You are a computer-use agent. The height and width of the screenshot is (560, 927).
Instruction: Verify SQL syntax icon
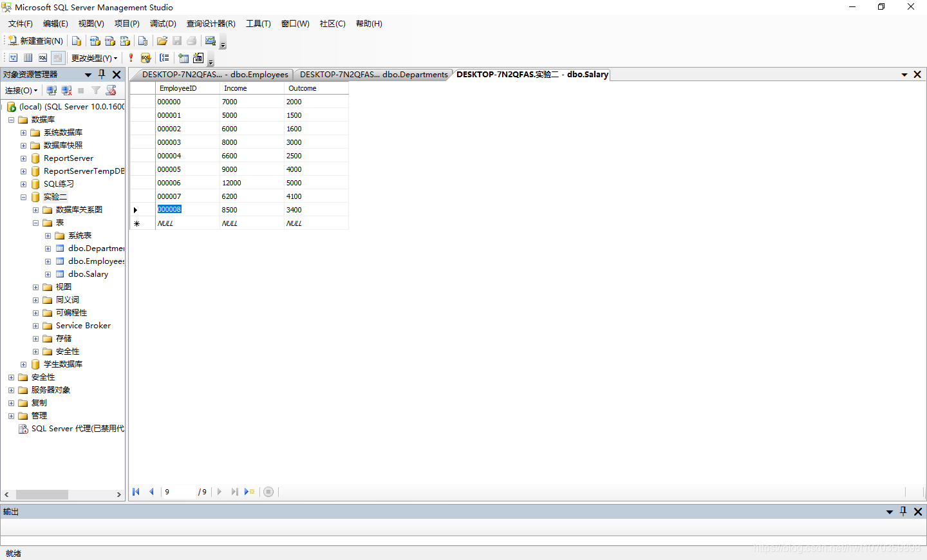tap(146, 58)
